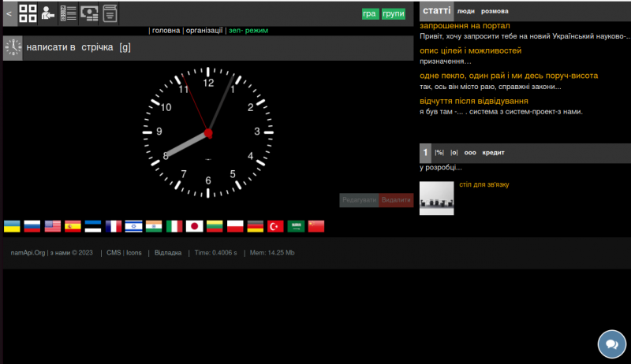Viewport: 631px width, 364px height.
Task: Select the Ukrainian flag language icon
Action: point(13,226)
